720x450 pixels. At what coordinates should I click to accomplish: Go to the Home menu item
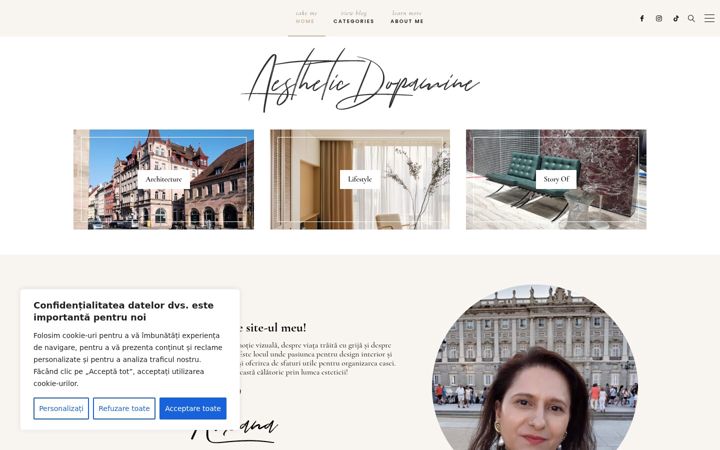click(x=306, y=17)
